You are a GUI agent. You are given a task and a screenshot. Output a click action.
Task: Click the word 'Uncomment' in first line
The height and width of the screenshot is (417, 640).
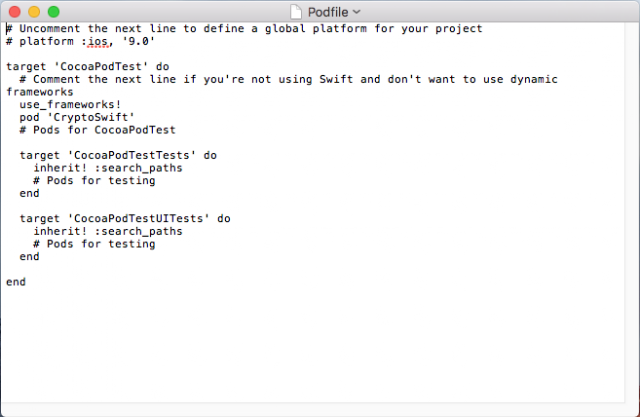(x=50, y=29)
